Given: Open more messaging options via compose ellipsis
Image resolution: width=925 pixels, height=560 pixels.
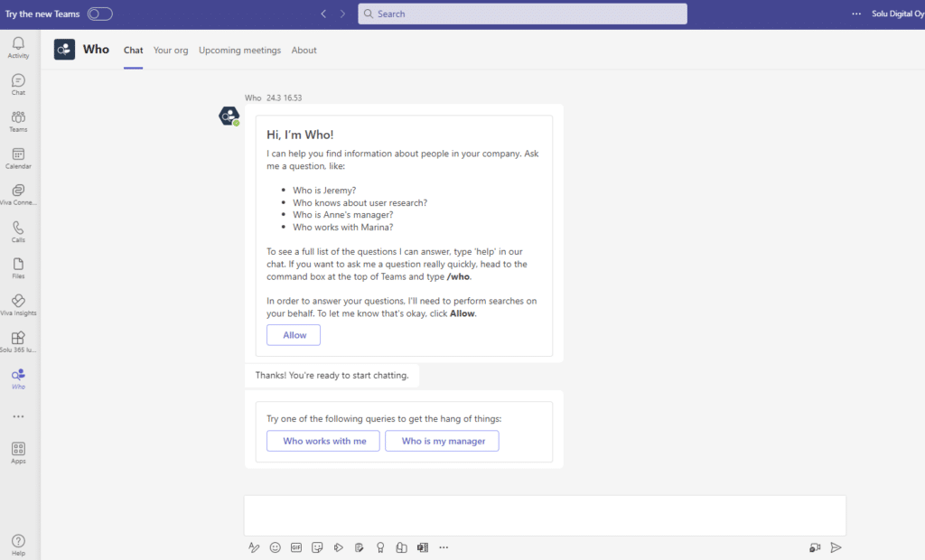Looking at the screenshot, I should pos(444,547).
